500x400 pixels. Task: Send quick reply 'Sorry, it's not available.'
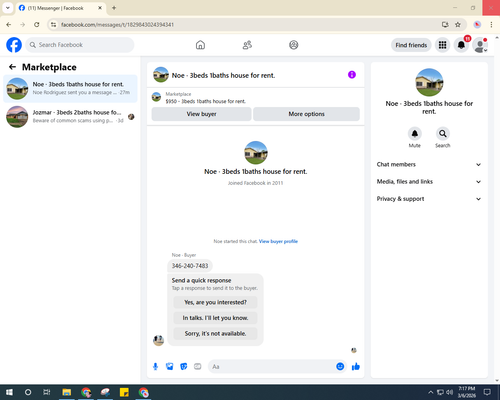(x=215, y=334)
